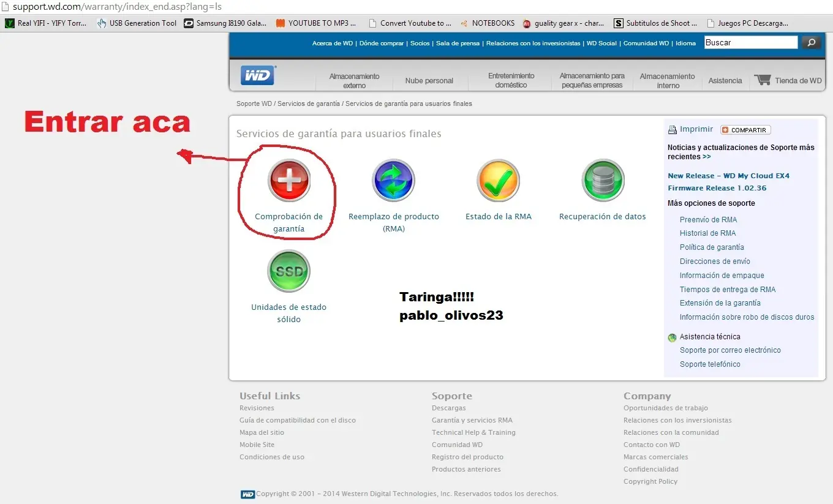Open the Idioma language link
Viewport: 833px width, 504px height.
coord(686,43)
